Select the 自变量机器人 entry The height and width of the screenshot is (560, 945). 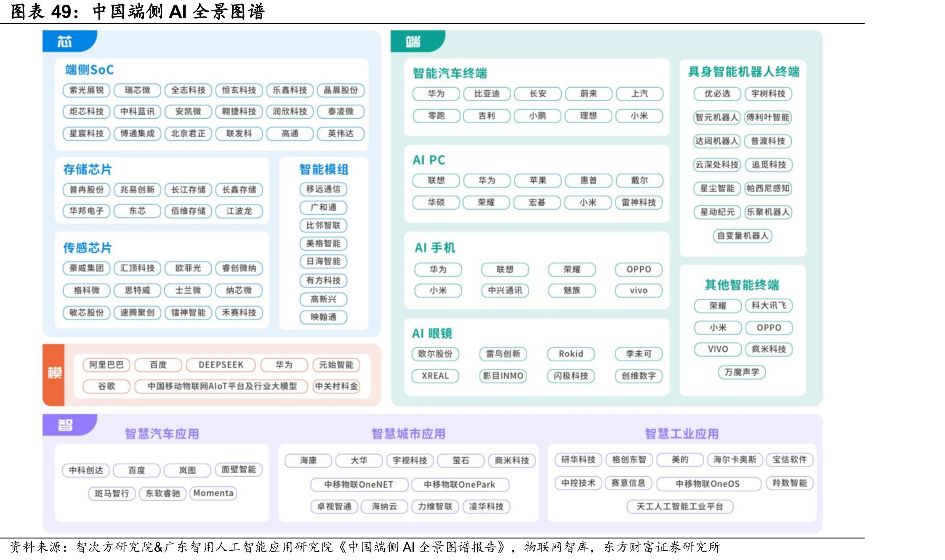(x=743, y=236)
